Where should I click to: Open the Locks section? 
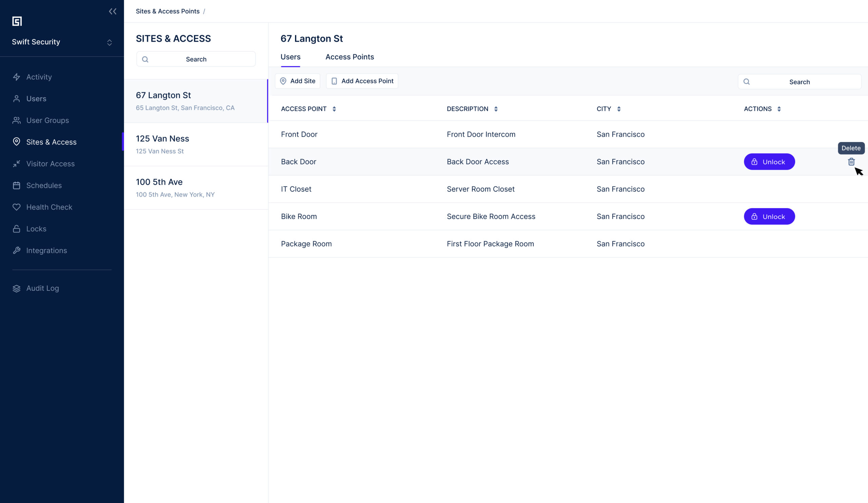tap(36, 228)
